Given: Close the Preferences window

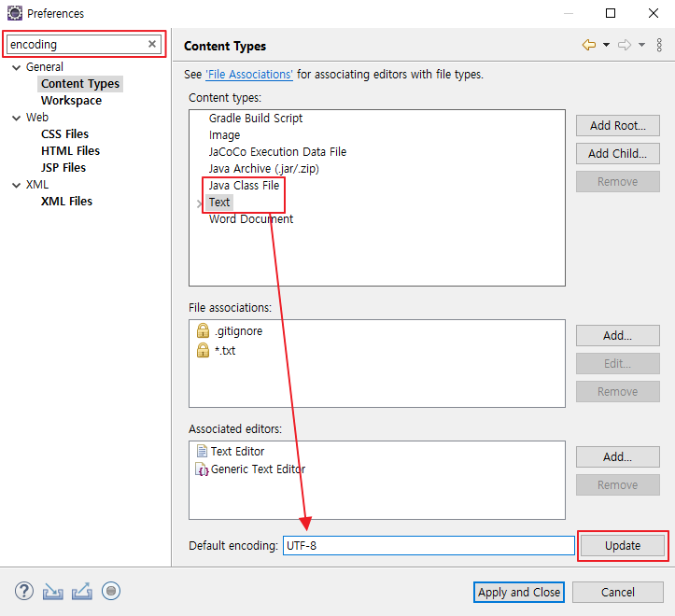Looking at the screenshot, I should (653, 13).
